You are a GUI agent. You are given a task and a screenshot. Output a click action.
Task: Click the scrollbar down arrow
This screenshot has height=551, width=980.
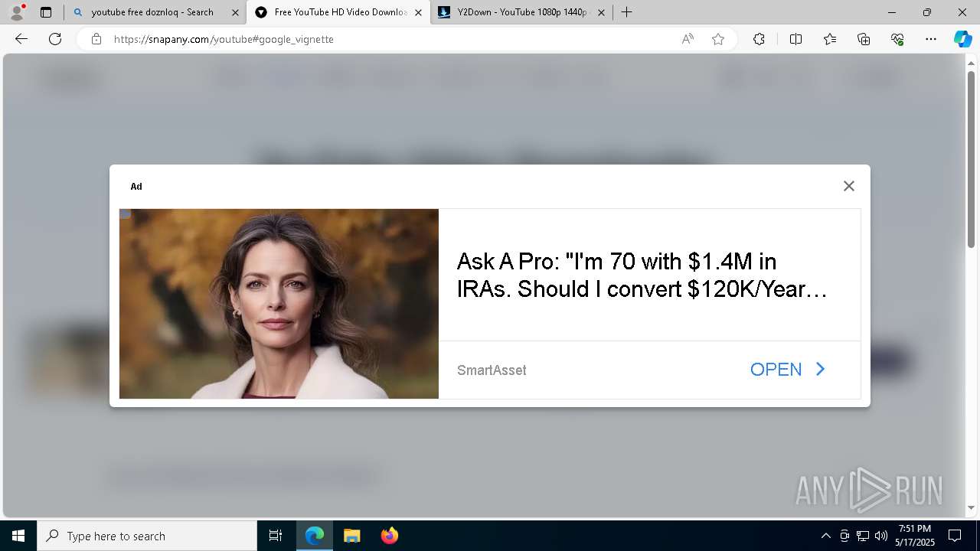(x=971, y=507)
